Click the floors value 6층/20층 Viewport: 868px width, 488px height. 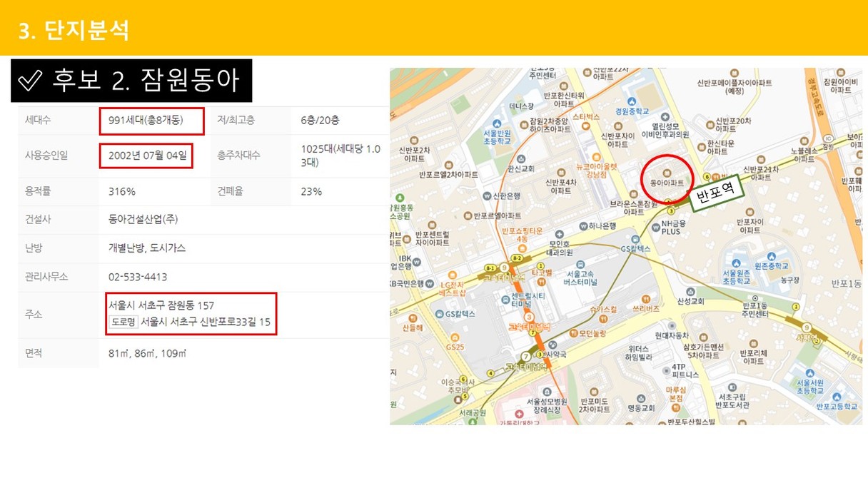(321, 120)
